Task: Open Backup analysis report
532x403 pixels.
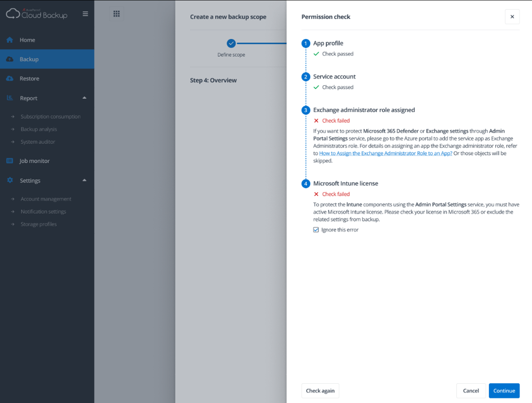Action: 39,129
